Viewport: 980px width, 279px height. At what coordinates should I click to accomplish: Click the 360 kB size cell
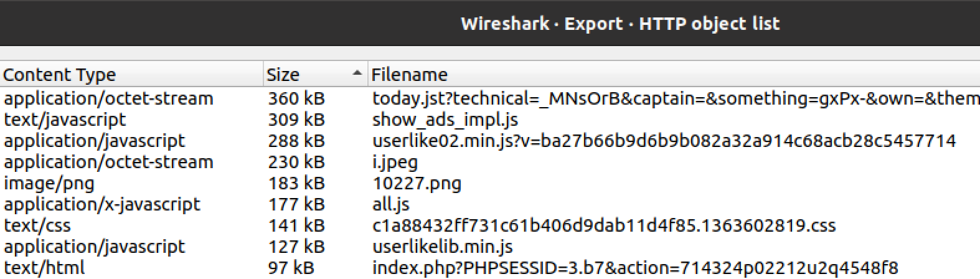pos(296,98)
